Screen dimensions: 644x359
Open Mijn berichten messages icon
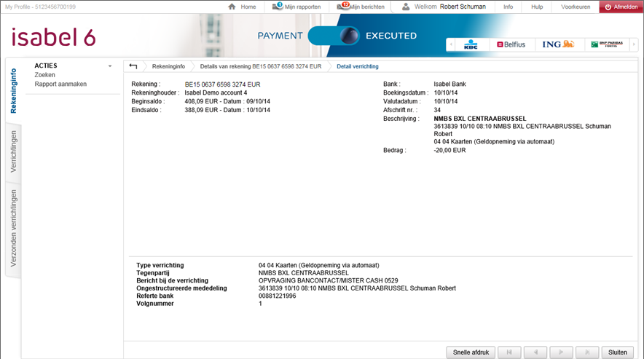[x=343, y=7]
